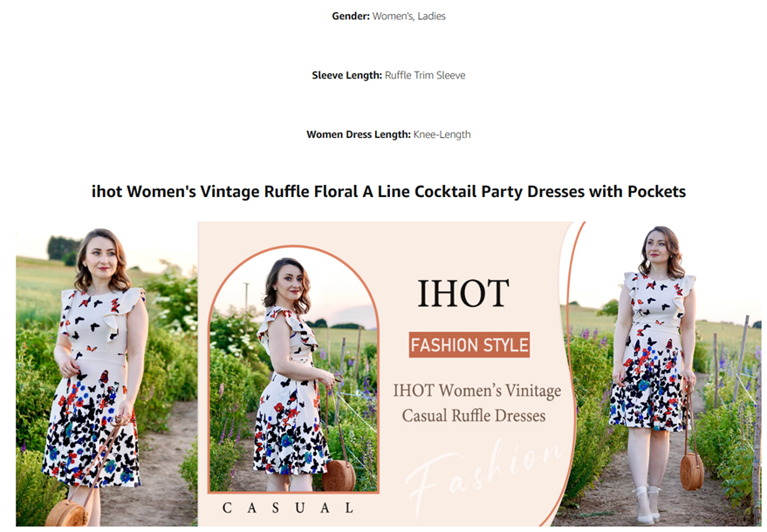This screenshot has height=532, width=767.
Task: Click the 'IHOT Women's Vinitage' banner text line
Action: [x=477, y=391]
